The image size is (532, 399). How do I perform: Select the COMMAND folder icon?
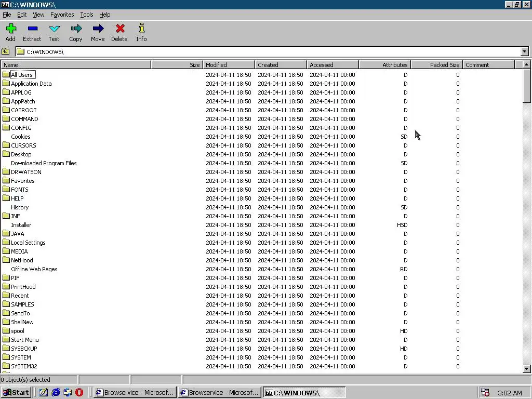(x=6, y=119)
